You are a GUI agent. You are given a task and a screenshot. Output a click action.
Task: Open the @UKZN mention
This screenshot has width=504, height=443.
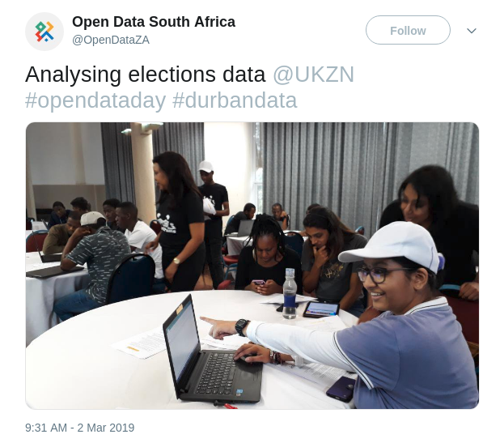[313, 75]
